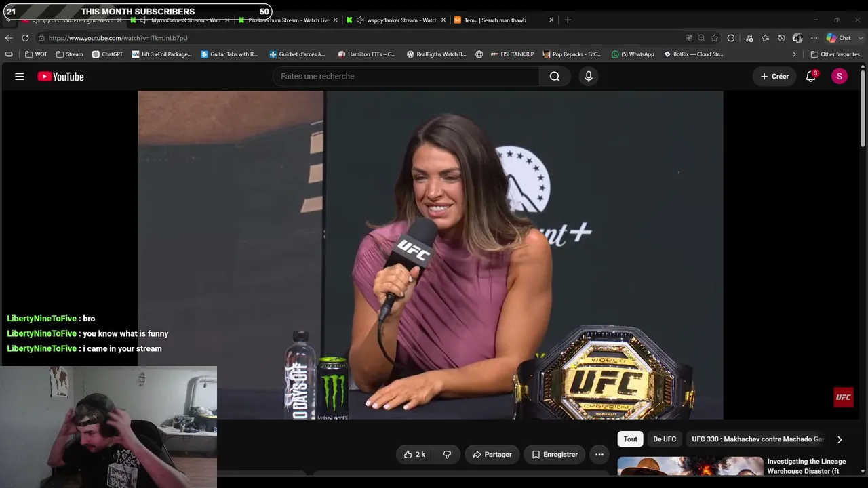This screenshot has height=488, width=868.
Task: Open Investigating the Lineage Warehouse Disaster title
Action: (806, 466)
